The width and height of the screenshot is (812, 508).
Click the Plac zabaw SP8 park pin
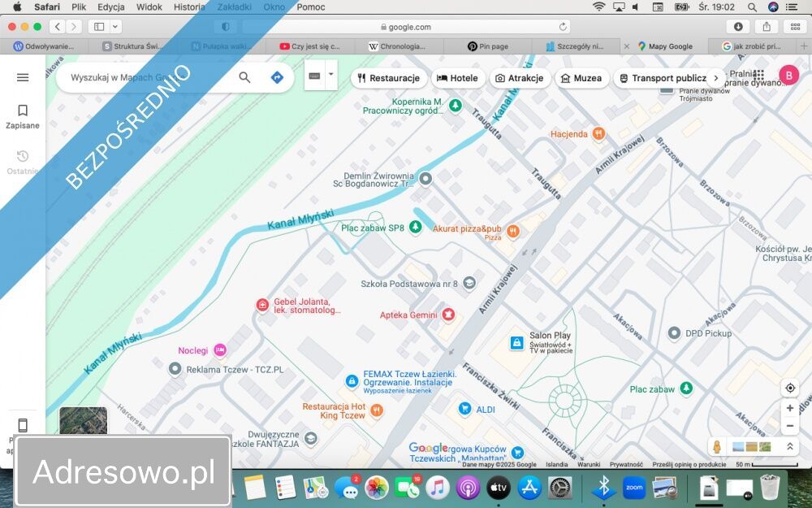click(415, 227)
